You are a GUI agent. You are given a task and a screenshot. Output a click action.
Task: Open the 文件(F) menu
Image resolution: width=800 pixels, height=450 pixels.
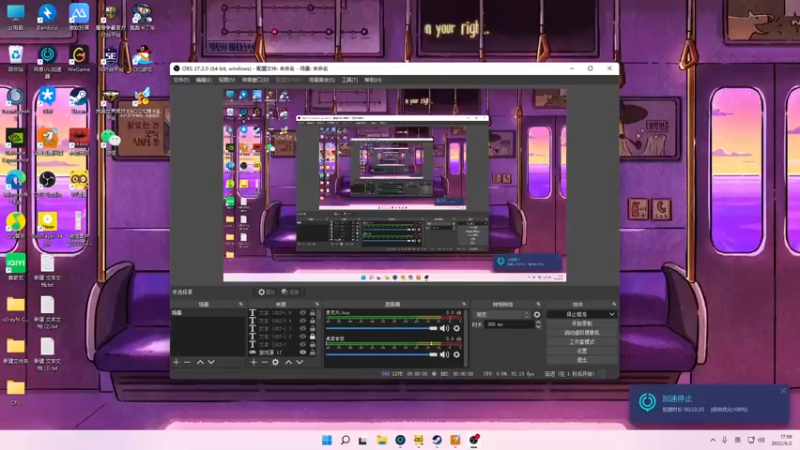181,80
